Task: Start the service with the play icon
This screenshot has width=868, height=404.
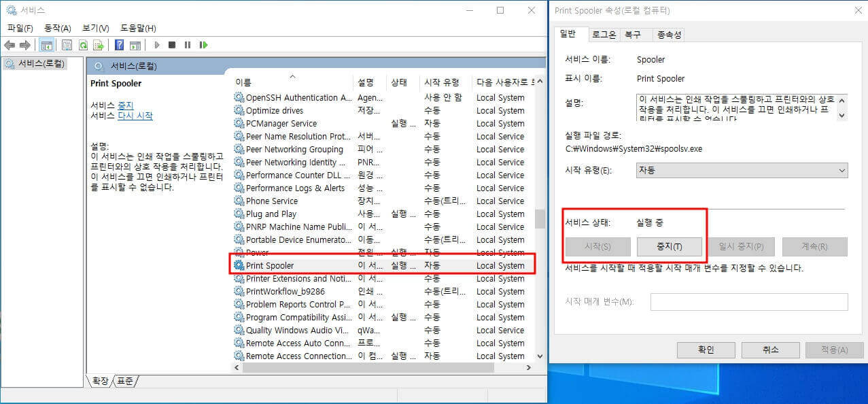Action: coord(157,45)
